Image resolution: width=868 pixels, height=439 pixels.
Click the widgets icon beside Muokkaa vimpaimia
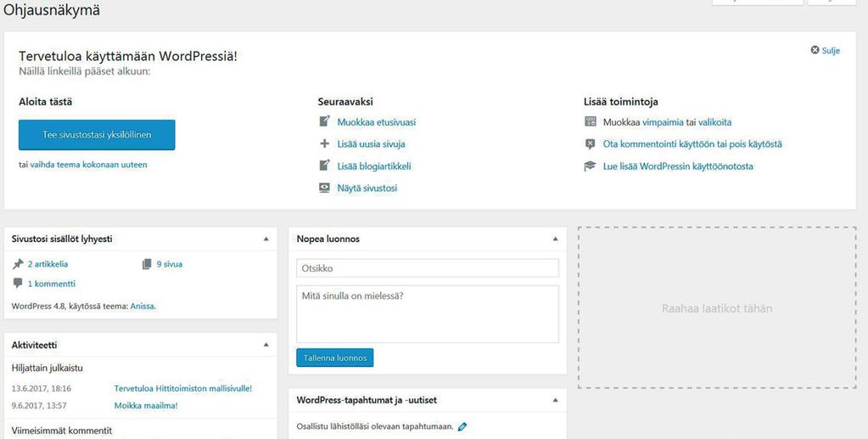click(591, 121)
